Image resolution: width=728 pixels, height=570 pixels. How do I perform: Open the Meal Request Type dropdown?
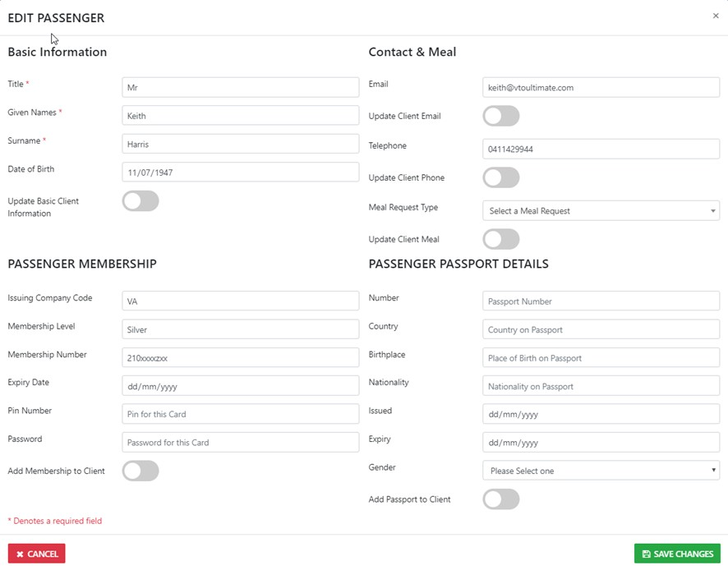pos(601,211)
